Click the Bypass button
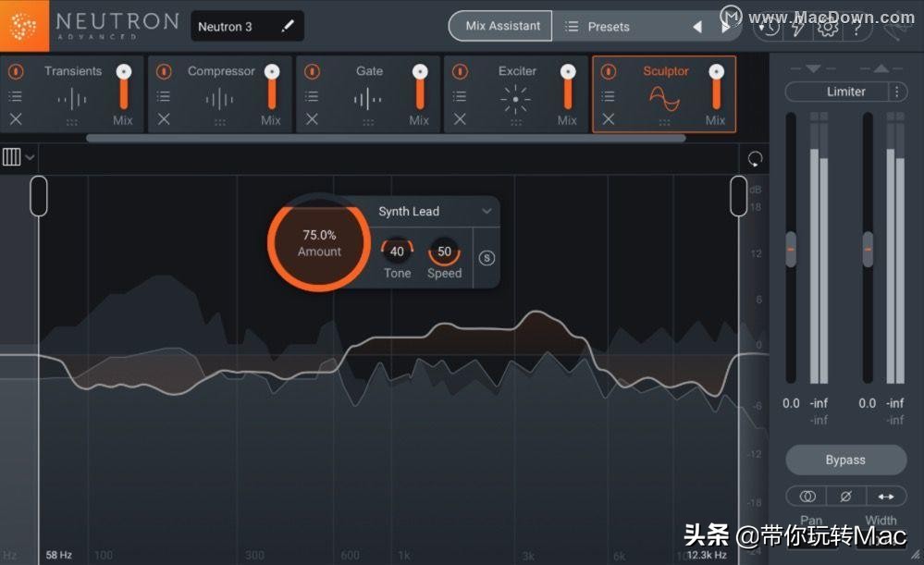 coord(844,460)
